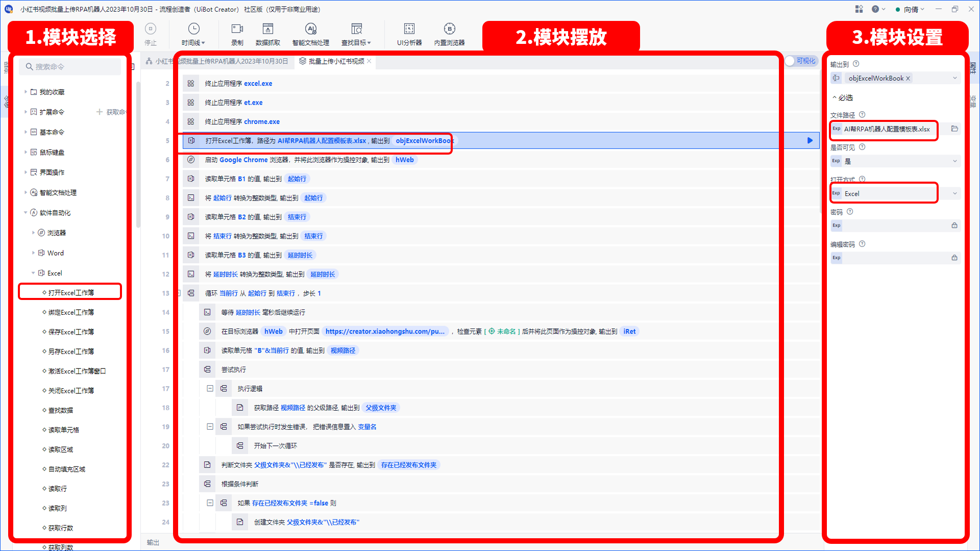Viewport: 980px width, 551px height.
Task: Click the 搜索命令 search box
Action: click(x=70, y=67)
